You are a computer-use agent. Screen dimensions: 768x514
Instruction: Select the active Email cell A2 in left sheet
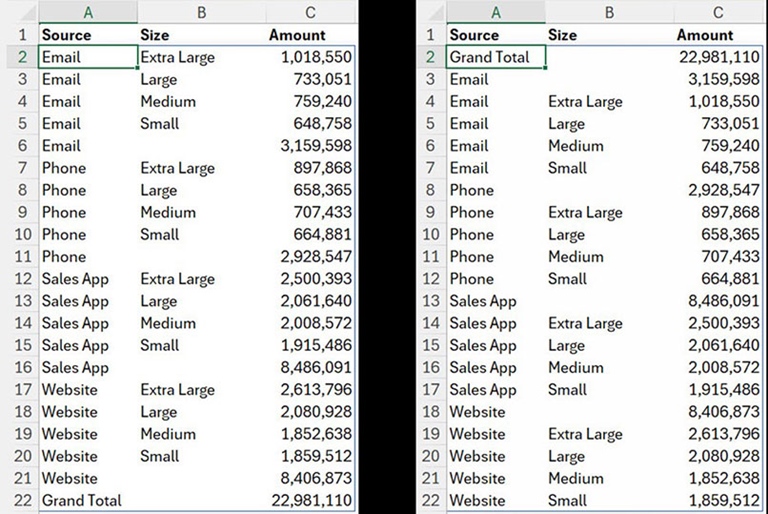(86, 57)
